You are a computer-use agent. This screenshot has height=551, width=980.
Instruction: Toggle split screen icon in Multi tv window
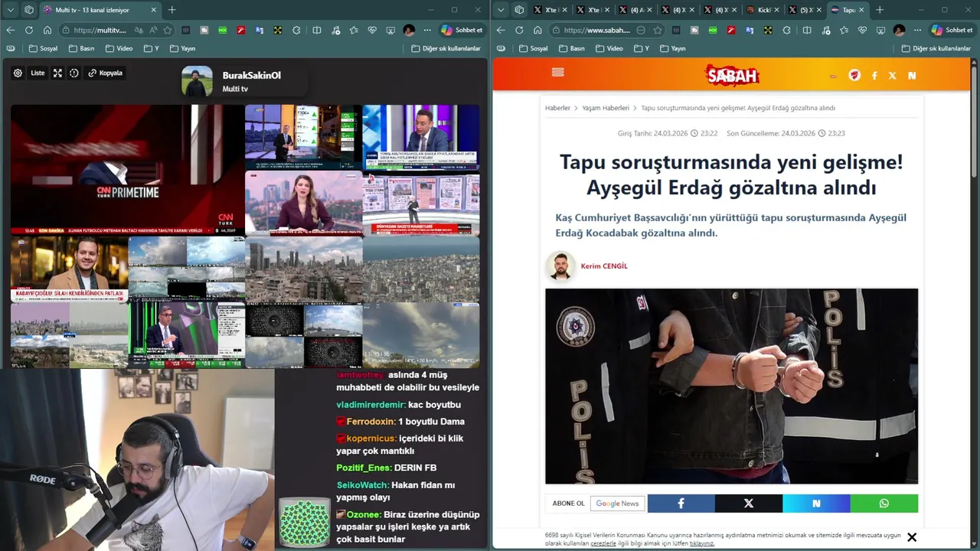point(317,30)
